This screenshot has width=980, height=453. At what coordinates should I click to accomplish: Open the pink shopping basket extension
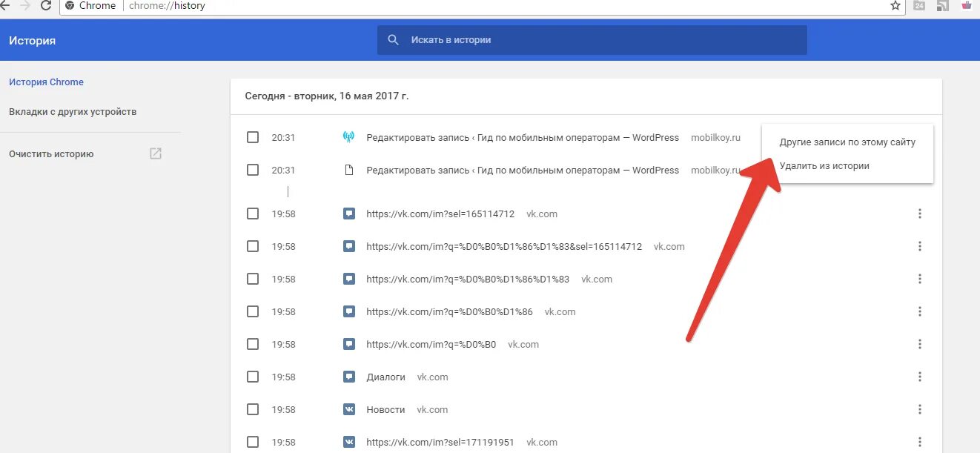pos(967,5)
